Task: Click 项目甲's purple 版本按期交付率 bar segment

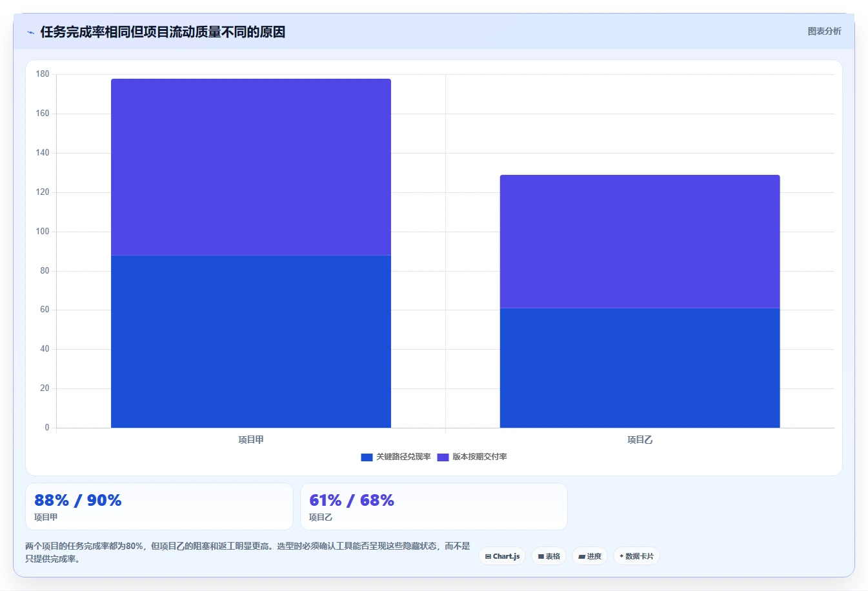Action: coord(251,167)
